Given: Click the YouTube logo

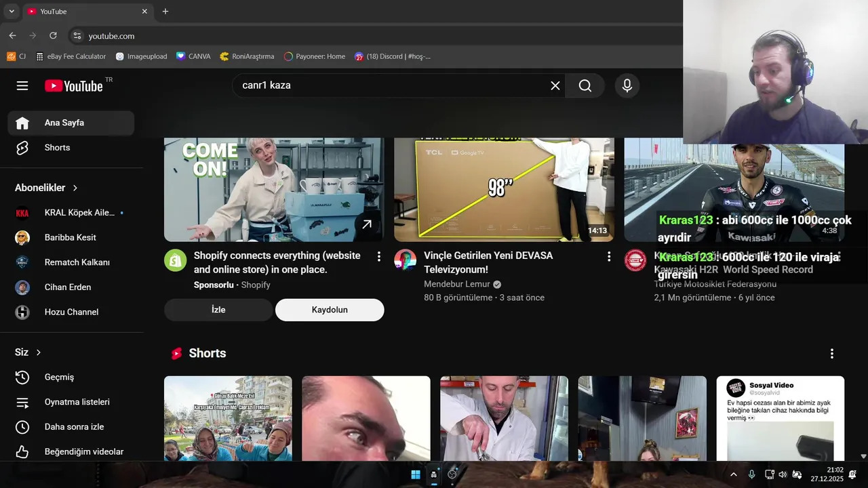Looking at the screenshot, I should pyautogui.click(x=74, y=85).
